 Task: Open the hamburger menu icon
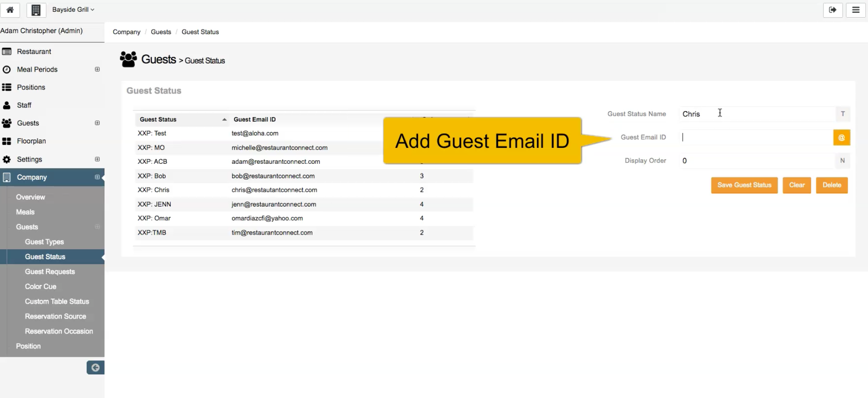pos(856,10)
